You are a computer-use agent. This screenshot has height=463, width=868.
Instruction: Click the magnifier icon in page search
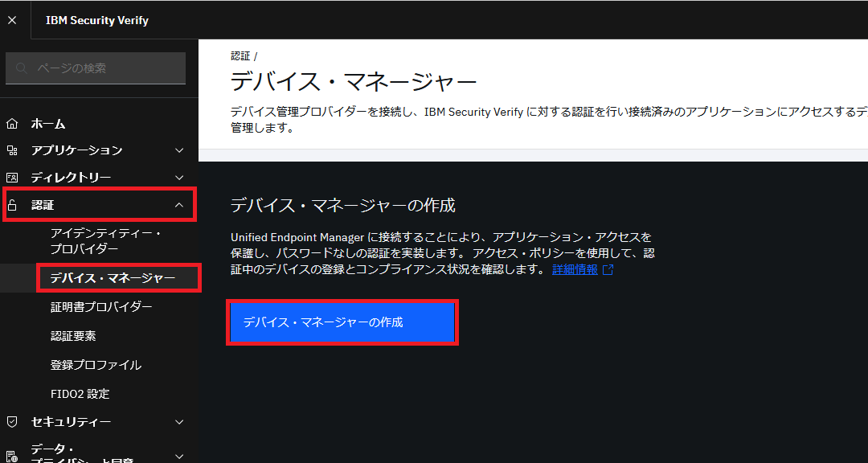tap(22, 68)
